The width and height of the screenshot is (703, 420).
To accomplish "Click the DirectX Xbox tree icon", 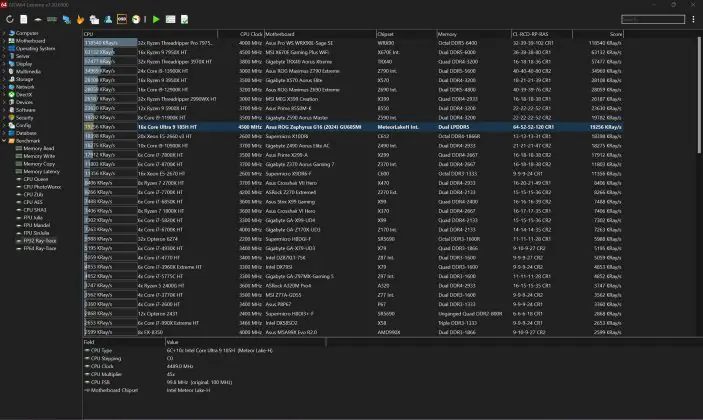I will [x=12, y=95].
